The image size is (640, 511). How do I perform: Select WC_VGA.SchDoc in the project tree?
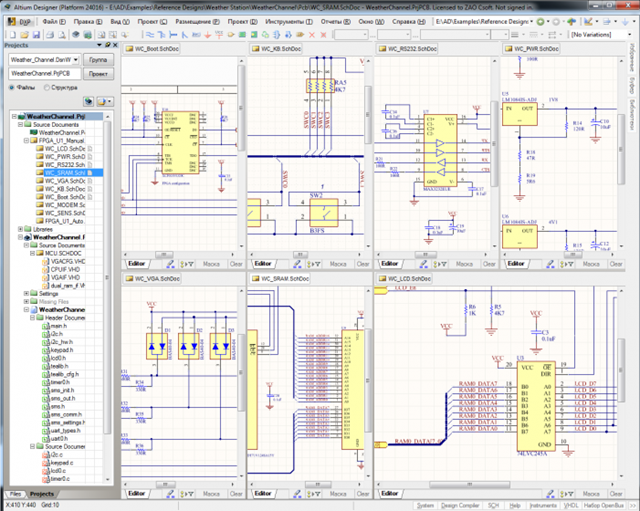64,181
